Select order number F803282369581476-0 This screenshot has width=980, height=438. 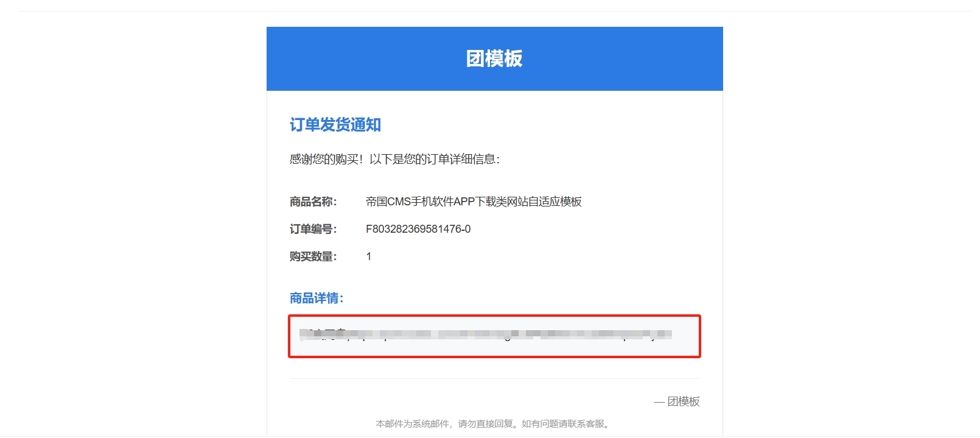418,229
